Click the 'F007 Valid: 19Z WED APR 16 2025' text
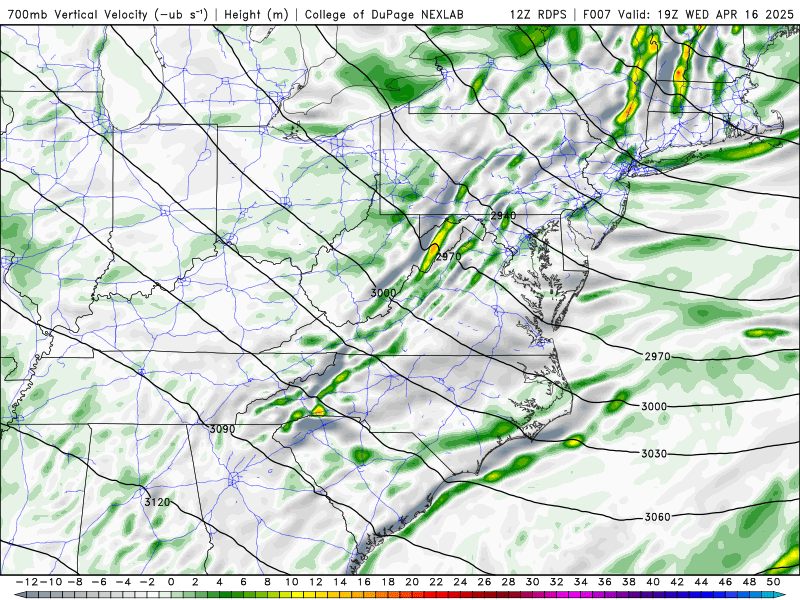Image resolution: width=800 pixels, height=600 pixels. point(688,15)
